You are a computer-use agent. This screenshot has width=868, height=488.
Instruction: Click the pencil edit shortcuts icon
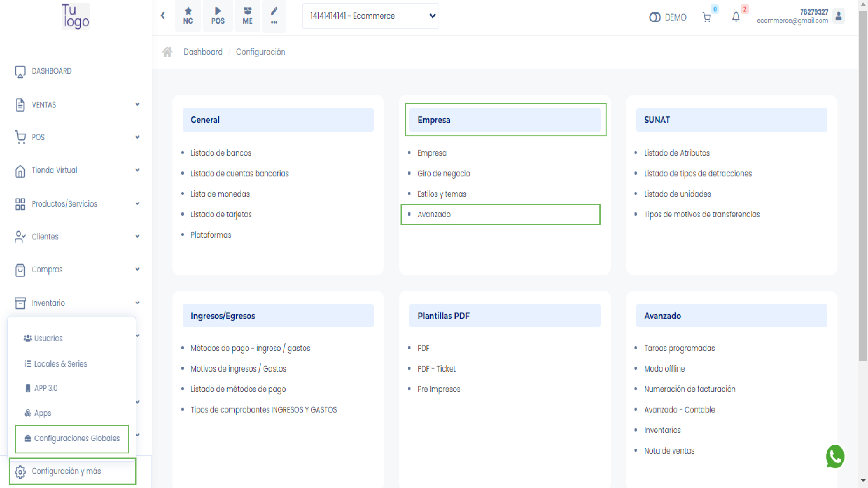coord(274,16)
